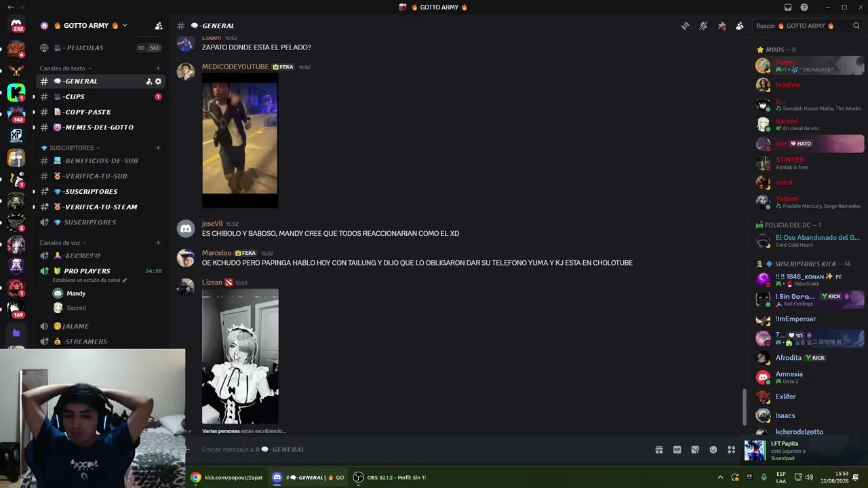This screenshot has width=868, height=488.
Task: Join the SECRETO voice channel
Action: (x=100, y=256)
